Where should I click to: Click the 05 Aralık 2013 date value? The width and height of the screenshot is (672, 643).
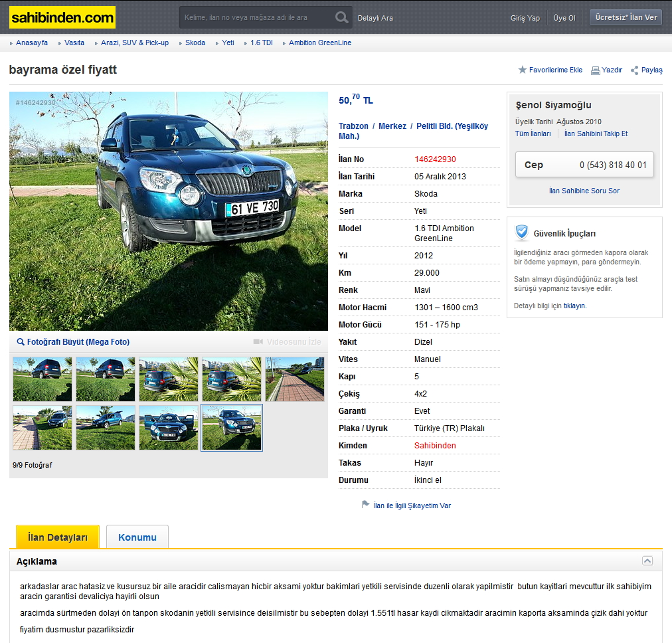coord(440,177)
